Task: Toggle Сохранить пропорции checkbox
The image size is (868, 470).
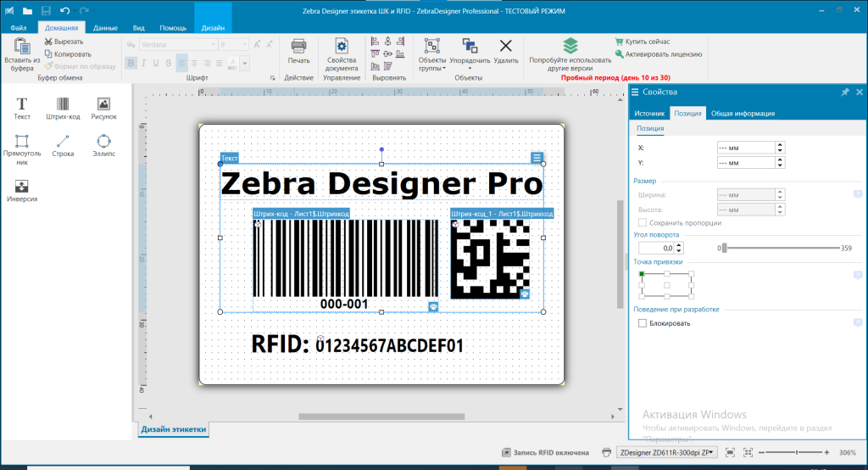Action: pos(643,223)
